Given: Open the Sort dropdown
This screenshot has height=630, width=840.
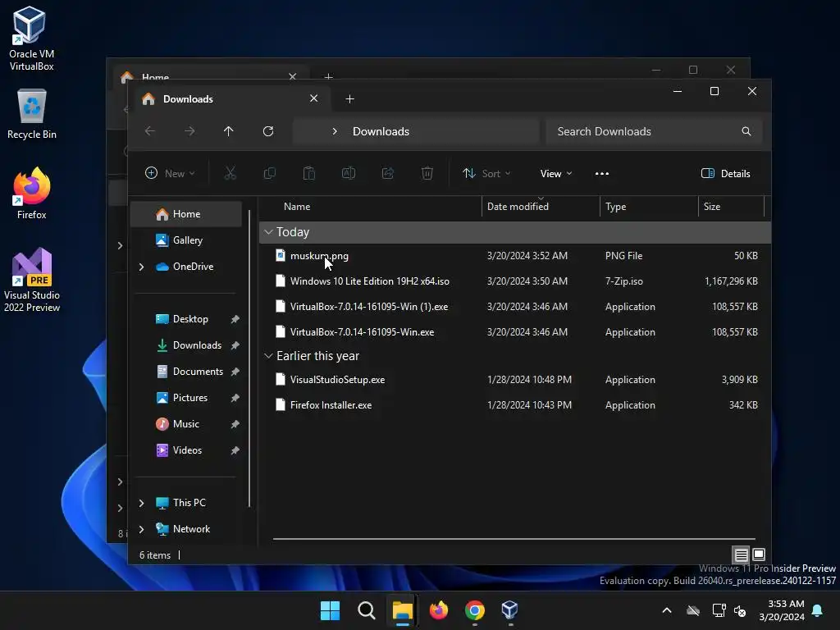Looking at the screenshot, I should click(x=486, y=174).
